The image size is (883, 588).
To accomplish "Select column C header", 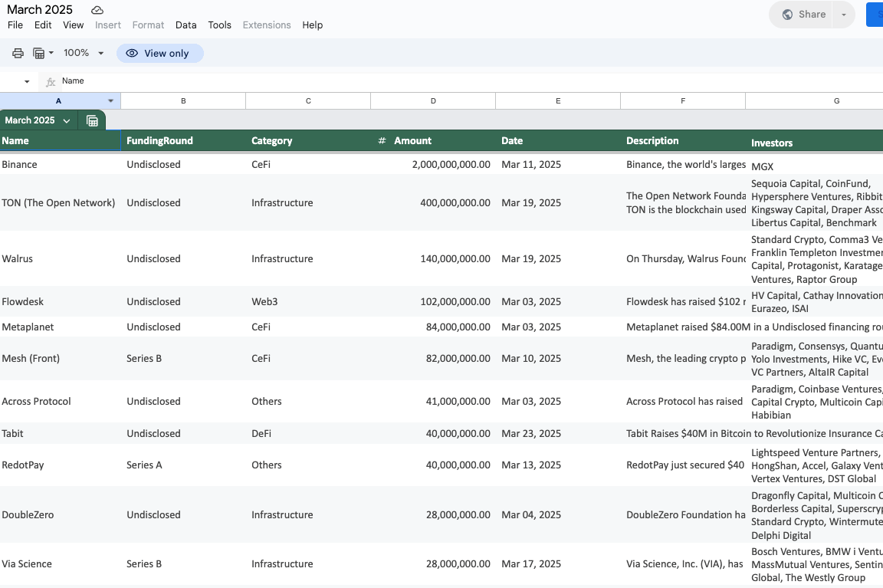I will click(x=308, y=101).
